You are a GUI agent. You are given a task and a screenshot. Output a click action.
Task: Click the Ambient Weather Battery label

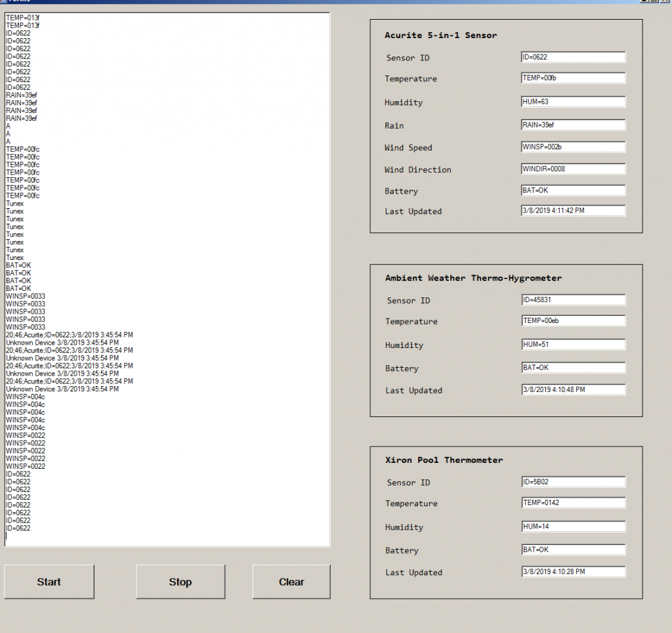(402, 368)
